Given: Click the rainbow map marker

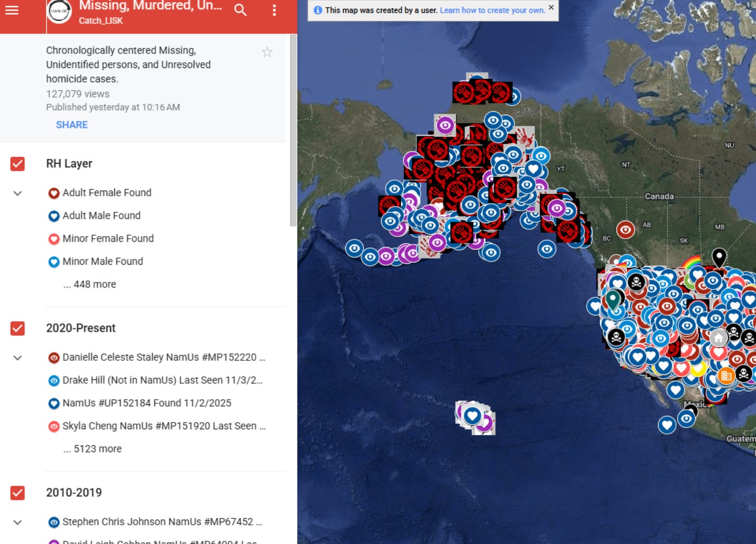Looking at the screenshot, I should click(692, 263).
